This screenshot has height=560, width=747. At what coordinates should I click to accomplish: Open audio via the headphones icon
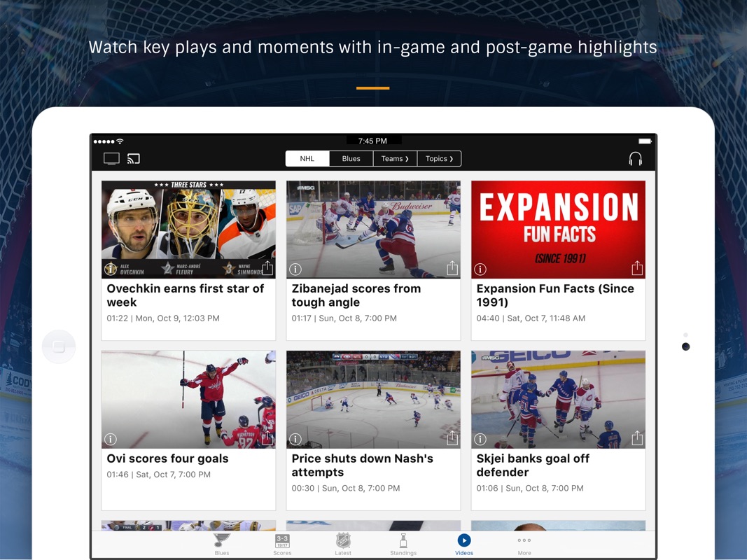(x=635, y=159)
